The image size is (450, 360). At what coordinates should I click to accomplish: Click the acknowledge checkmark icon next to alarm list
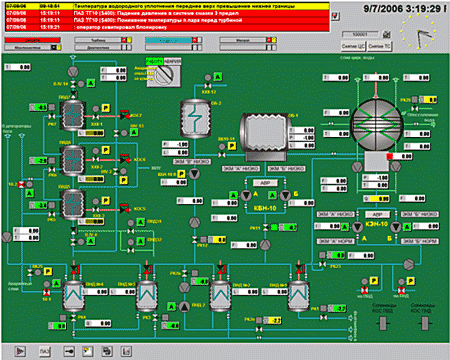coord(335,16)
